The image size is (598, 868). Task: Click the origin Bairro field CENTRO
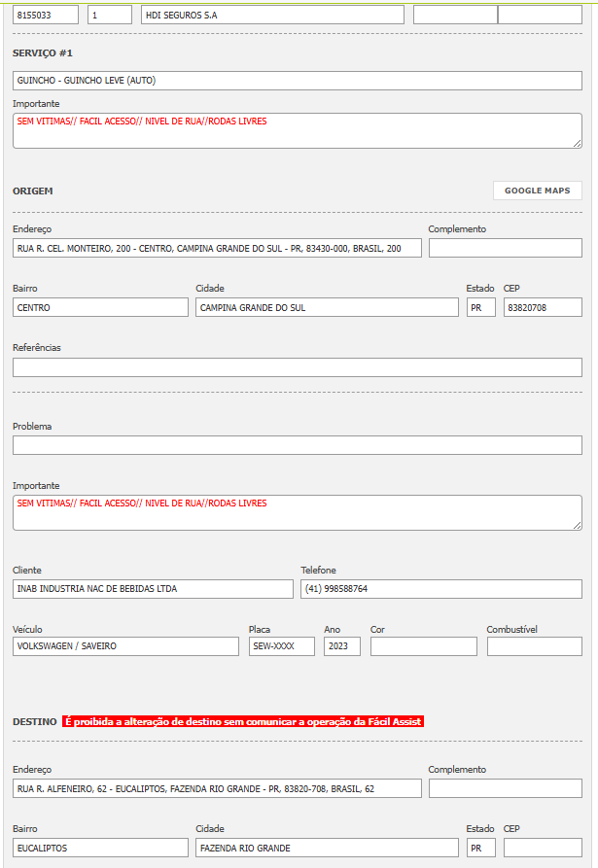click(100, 307)
